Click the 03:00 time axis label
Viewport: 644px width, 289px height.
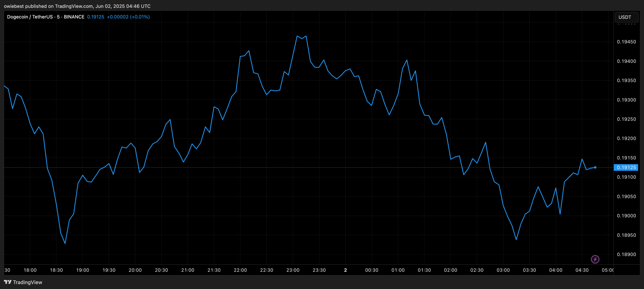503,270
